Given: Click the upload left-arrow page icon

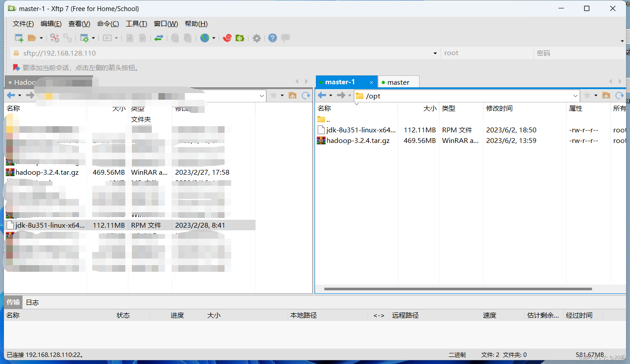Looking at the screenshot, I should pos(130,38).
